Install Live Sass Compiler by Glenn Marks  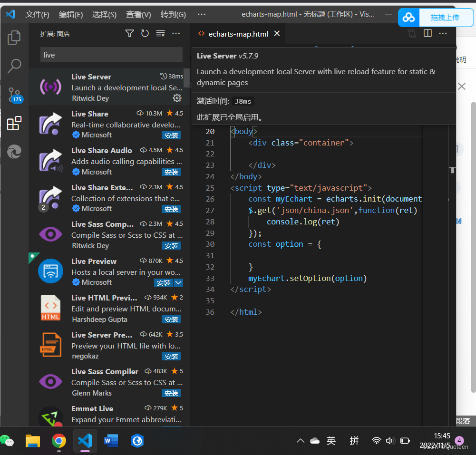point(171,393)
